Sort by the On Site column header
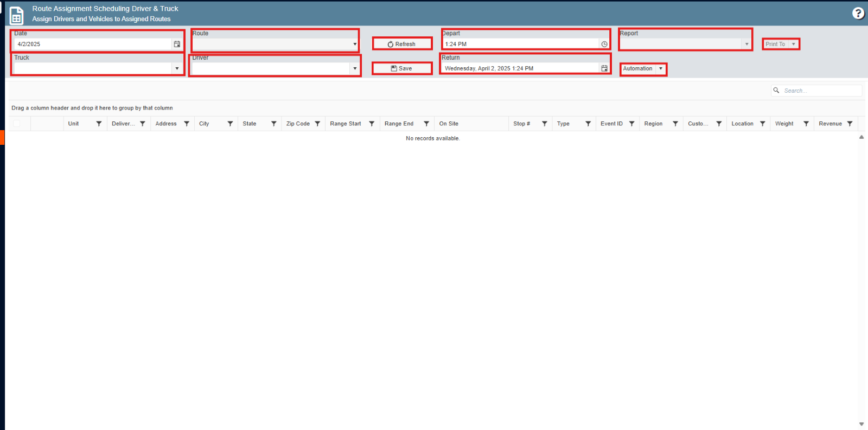The width and height of the screenshot is (868, 430). (449, 124)
